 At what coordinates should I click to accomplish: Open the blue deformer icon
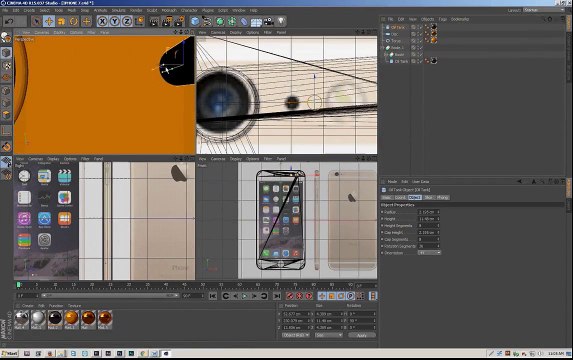click(244, 21)
